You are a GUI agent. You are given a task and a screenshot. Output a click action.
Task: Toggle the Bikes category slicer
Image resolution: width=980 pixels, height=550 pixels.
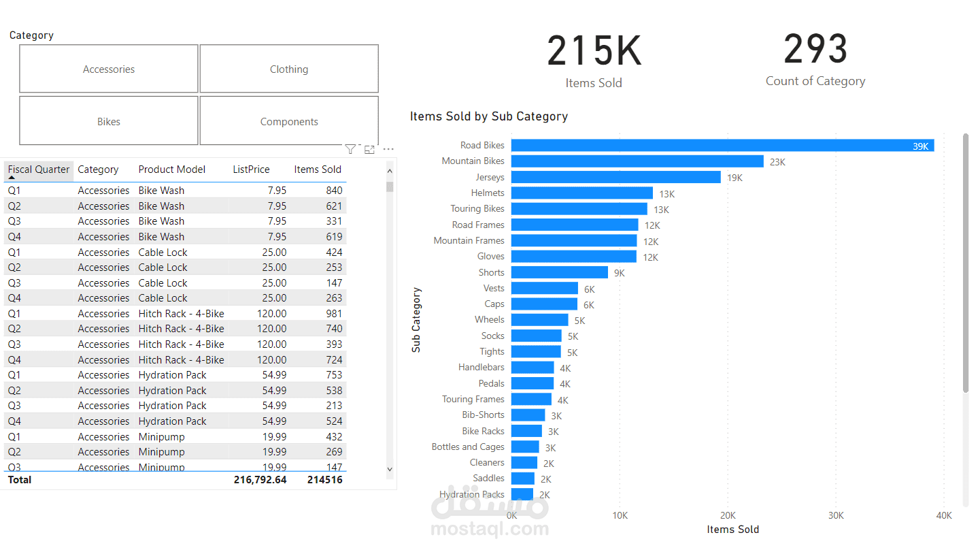click(x=109, y=121)
